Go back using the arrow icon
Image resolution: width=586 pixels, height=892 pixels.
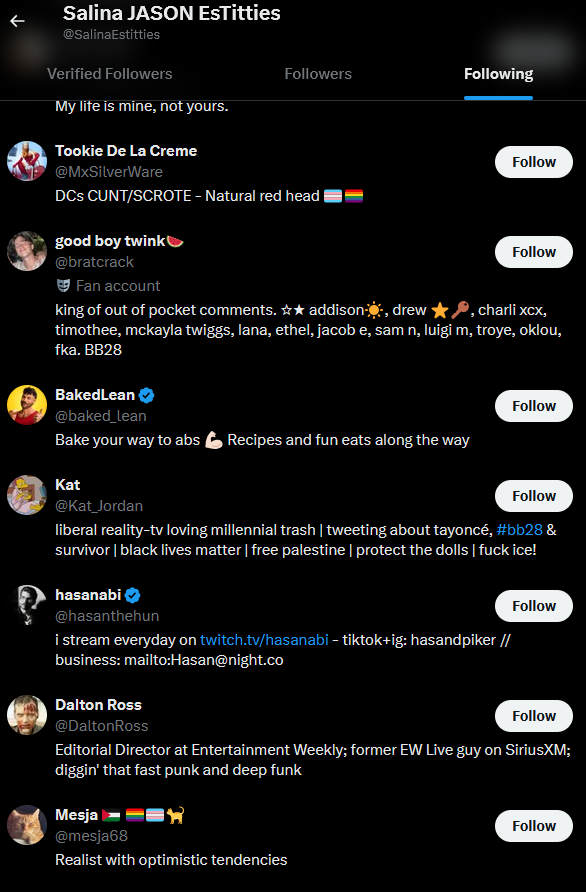click(x=17, y=21)
